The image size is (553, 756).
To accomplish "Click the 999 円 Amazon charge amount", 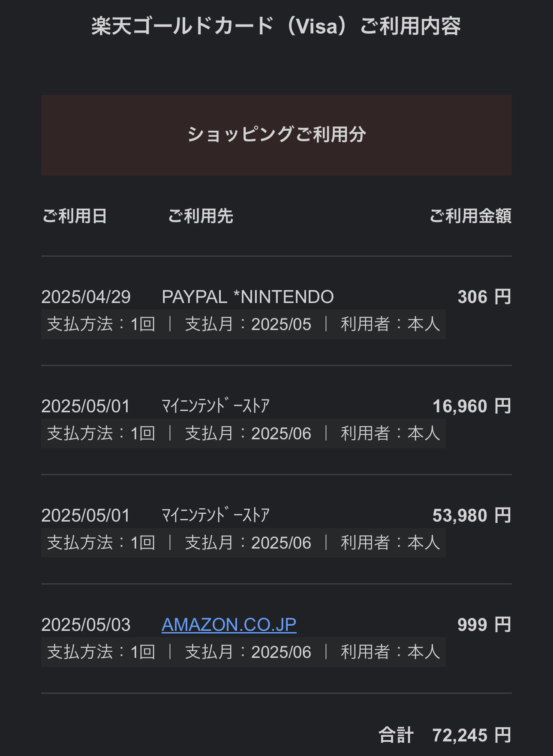I will (x=484, y=625).
